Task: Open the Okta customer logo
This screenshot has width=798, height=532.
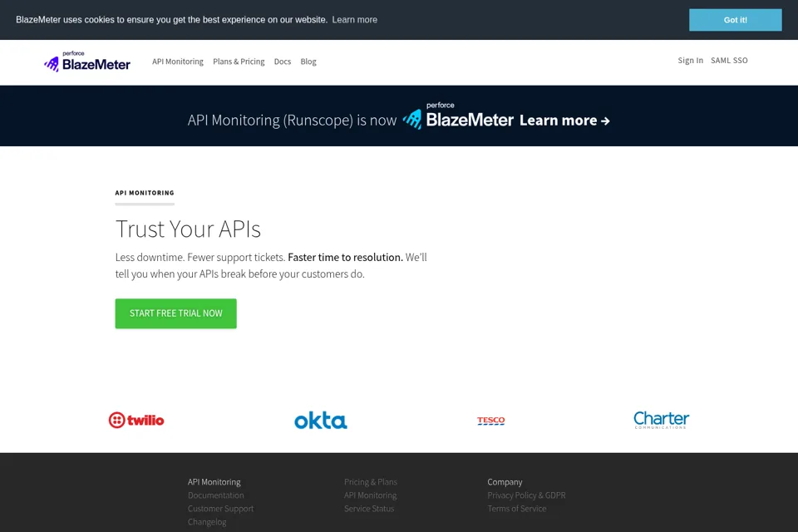Action: (x=321, y=421)
